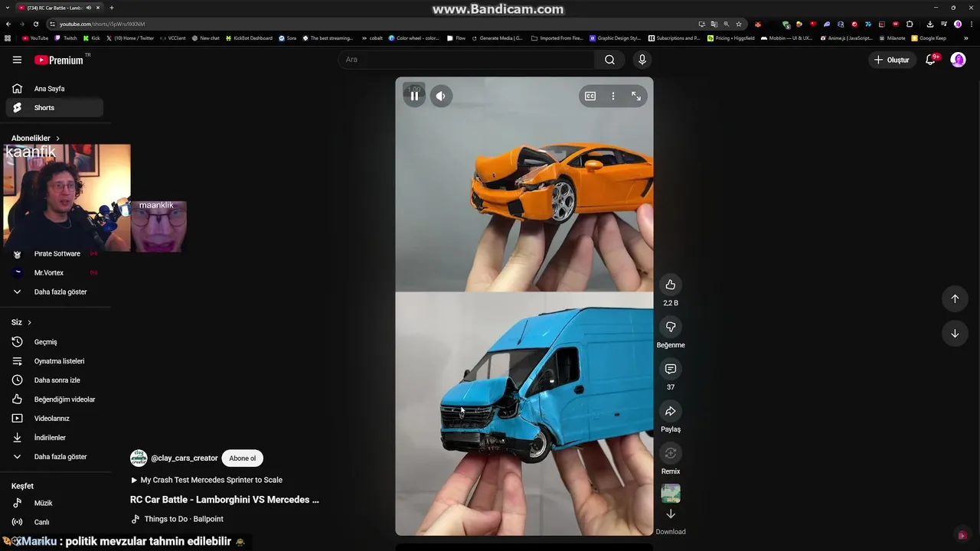Open the tab search dropdown arrow
Viewport: 980px width, 551px height.
point(7,8)
